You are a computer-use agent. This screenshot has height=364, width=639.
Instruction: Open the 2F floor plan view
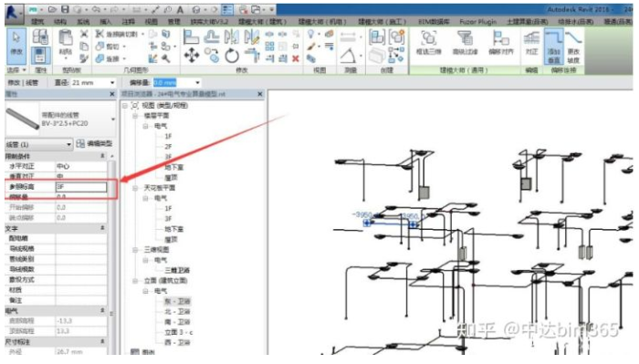(x=168, y=146)
